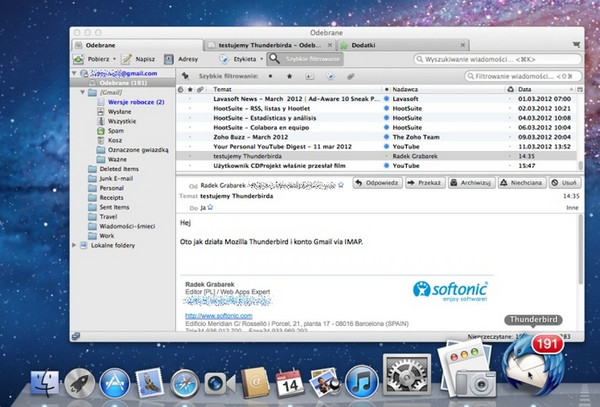Launch Safari from the Dock

coord(186,382)
